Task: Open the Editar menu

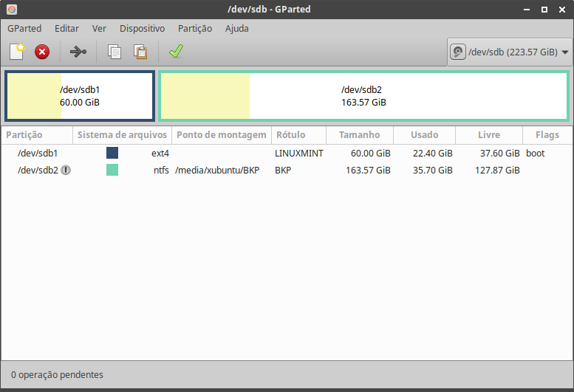Action: pyautogui.click(x=66, y=29)
